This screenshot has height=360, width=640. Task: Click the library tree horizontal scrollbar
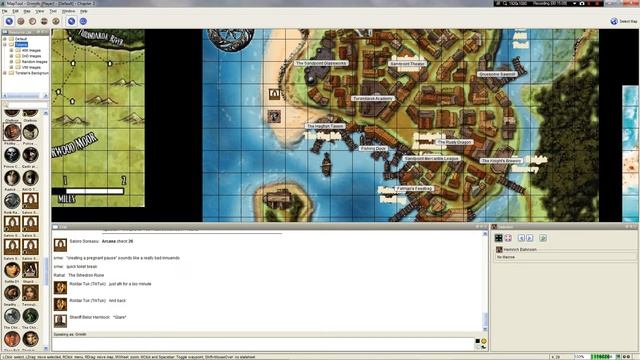[23, 96]
